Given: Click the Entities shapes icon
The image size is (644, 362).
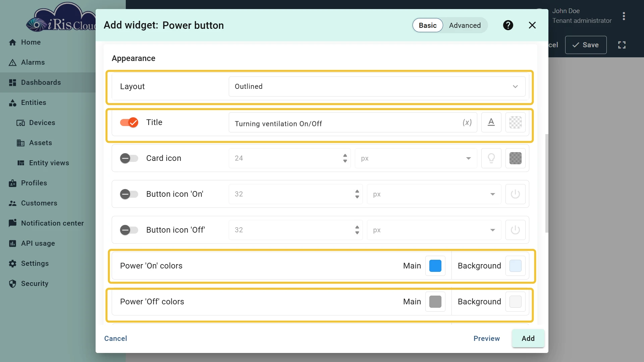Looking at the screenshot, I should click(x=12, y=103).
